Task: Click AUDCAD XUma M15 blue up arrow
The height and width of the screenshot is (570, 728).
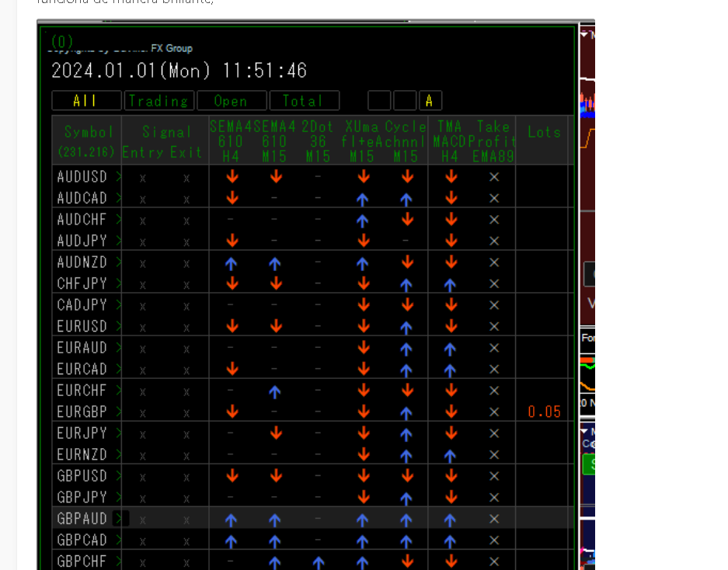Action: click(363, 199)
